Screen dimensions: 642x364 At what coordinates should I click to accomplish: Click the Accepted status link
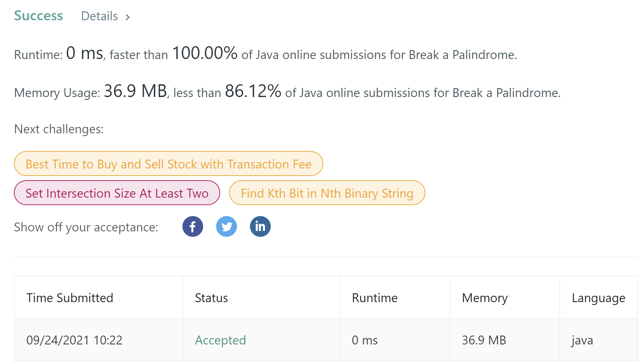[220, 340]
